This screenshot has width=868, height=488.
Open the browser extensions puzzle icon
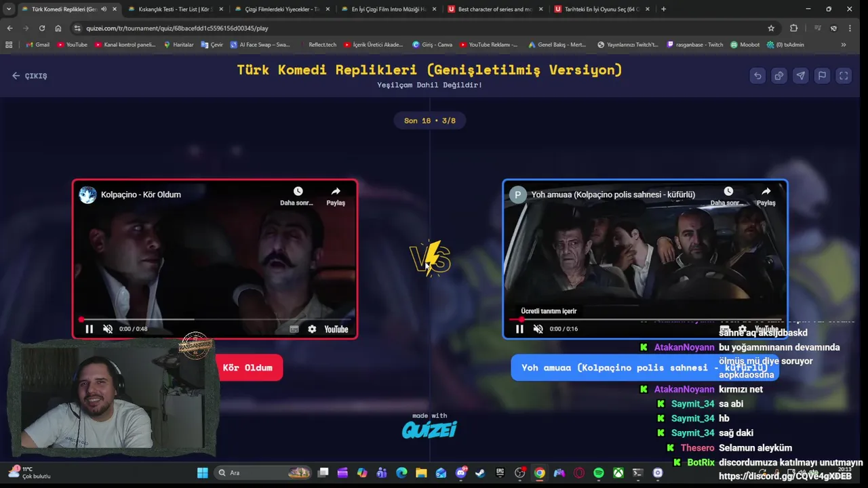click(793, 28)
